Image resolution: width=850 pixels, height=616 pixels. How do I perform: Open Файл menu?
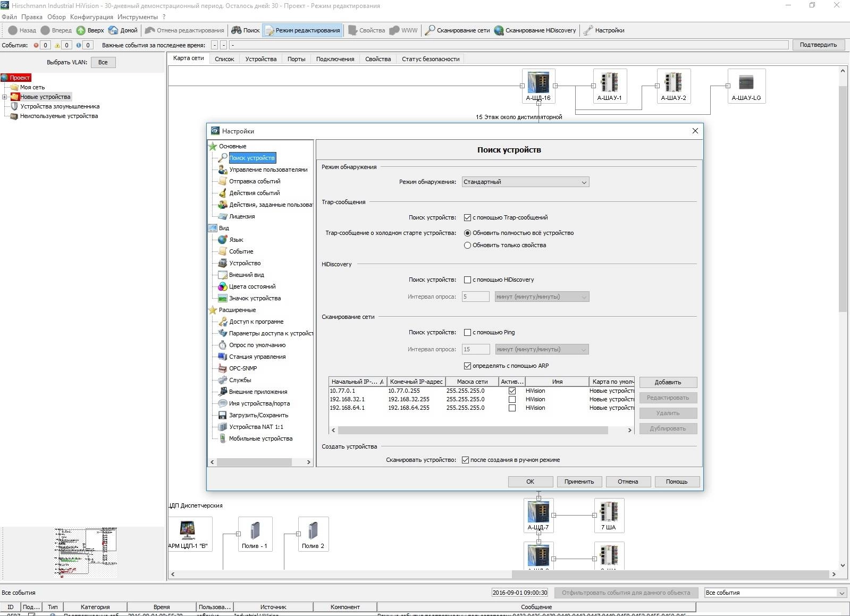pos(9,17)
